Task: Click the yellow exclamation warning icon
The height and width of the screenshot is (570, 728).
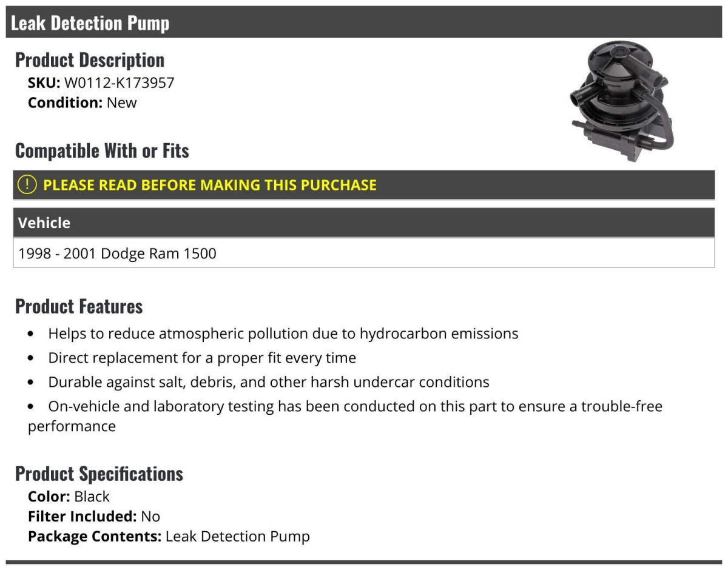Action: coord(27,185)
